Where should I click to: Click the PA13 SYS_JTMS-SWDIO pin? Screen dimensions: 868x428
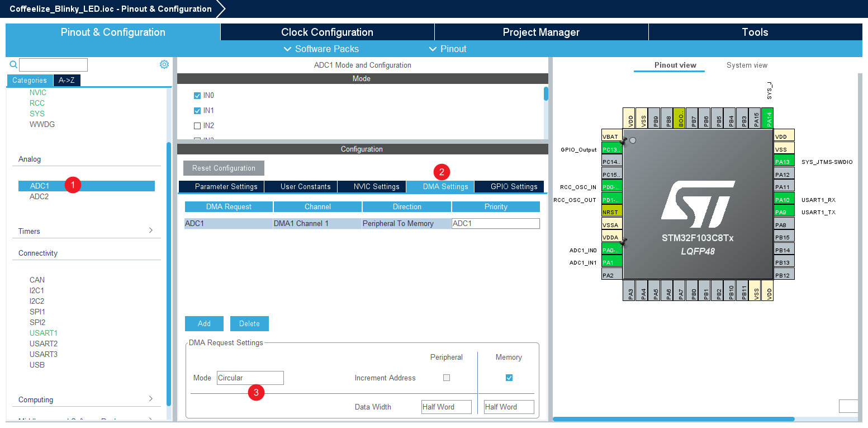784,162
